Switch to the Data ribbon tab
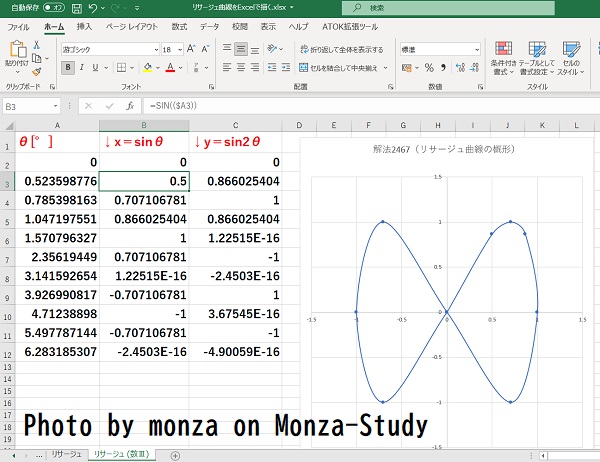The image size is (600, 462). [210, 26]
